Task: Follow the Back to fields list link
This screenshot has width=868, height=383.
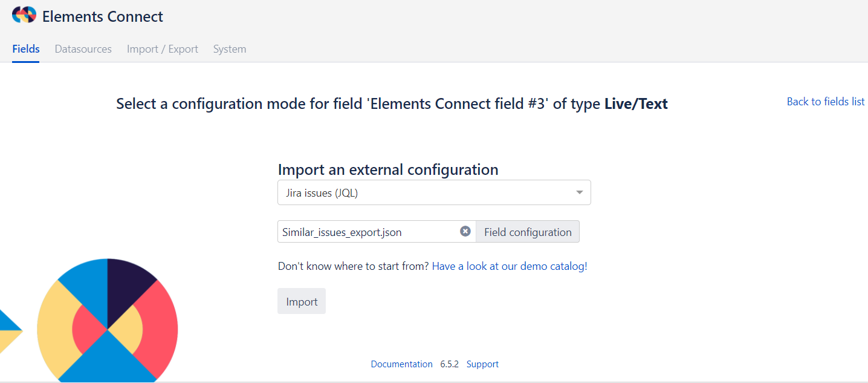Action: point(825,102)
